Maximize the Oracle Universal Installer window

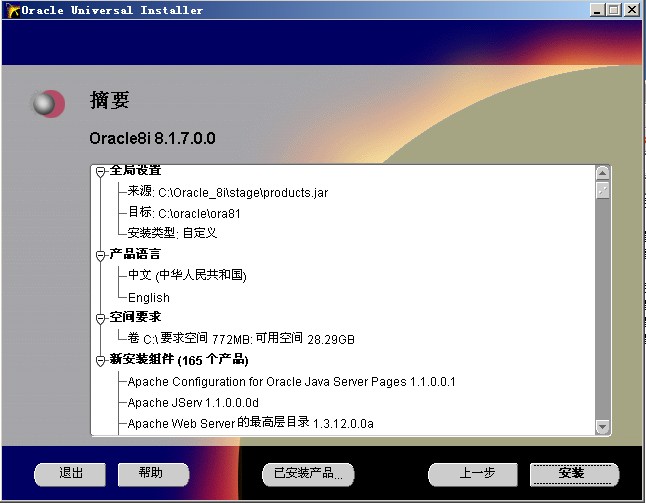click(x=613, y=10)
